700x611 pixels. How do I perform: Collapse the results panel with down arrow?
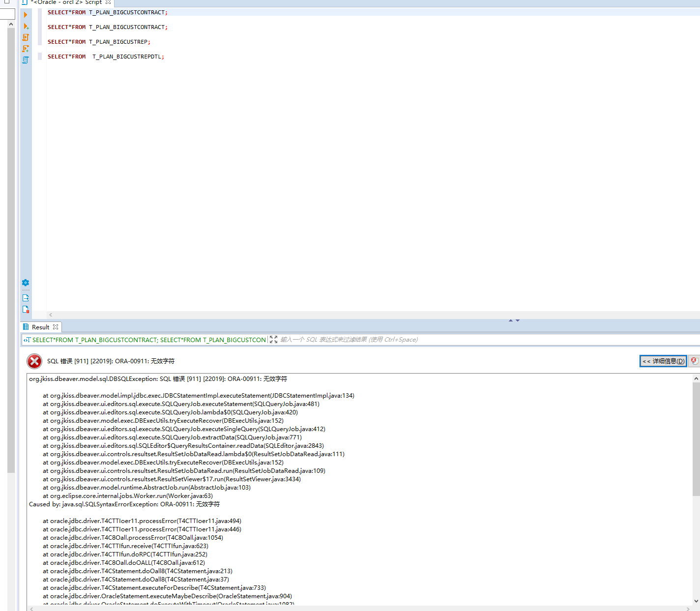[x=518, y=320]
